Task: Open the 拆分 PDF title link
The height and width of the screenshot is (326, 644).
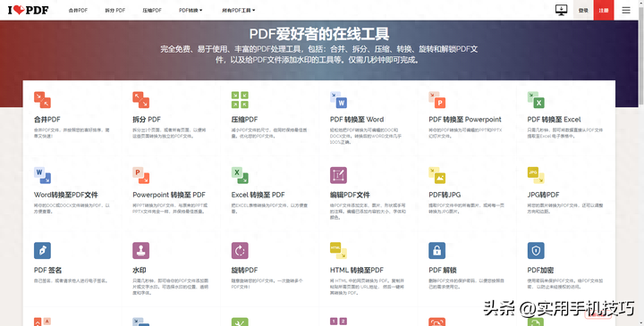Action: (147, 120)
